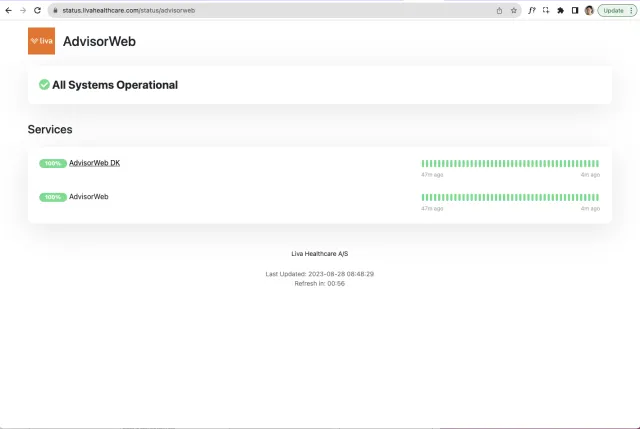Click 47m ago under AdvisorWeb DK
The height and width of the screenshot is (429, 640).
tap(432, 175)
